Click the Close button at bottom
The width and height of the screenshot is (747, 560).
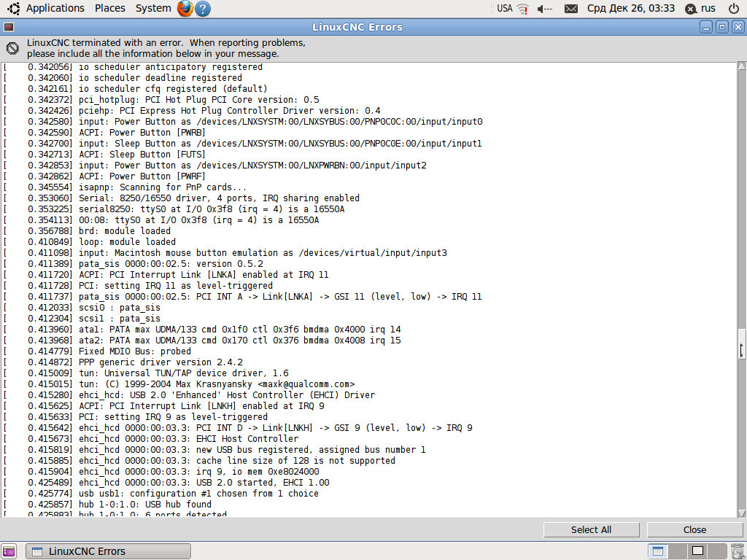pos(694,529)
